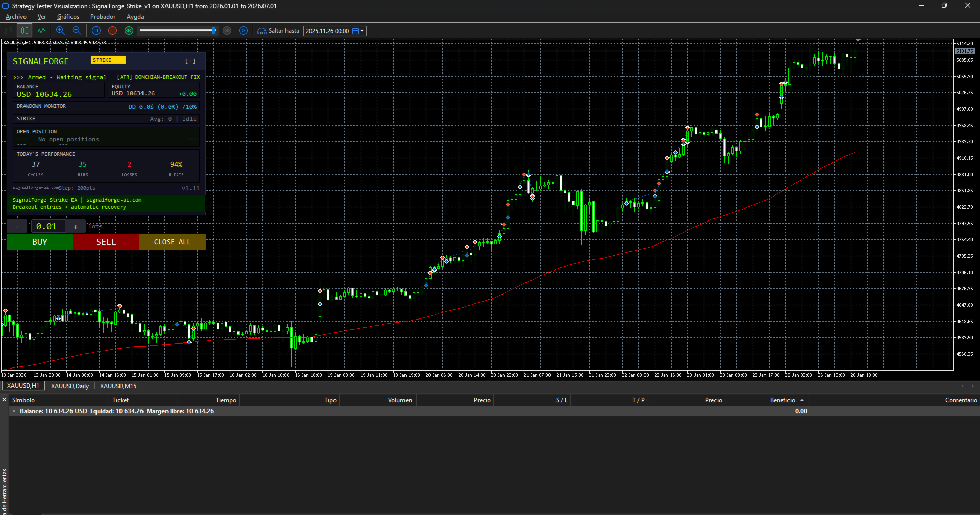Open the Ver menu
Viewport: 980px width, 515px height.
42,17
